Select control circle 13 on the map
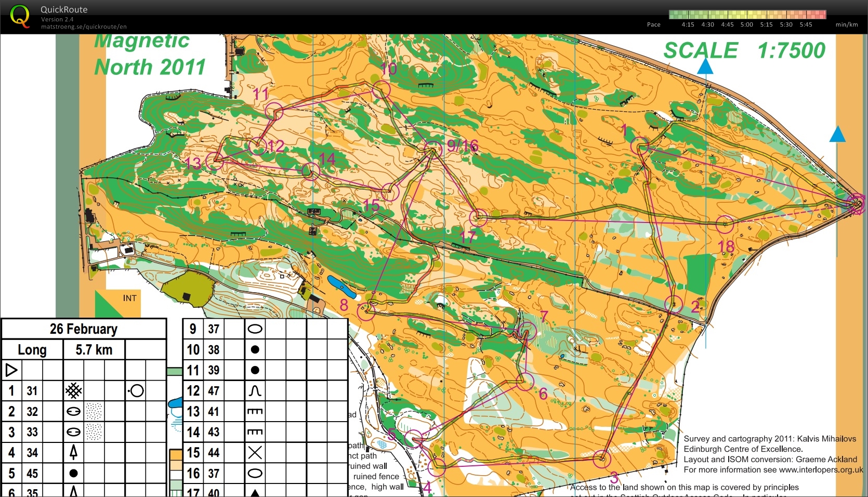Image resolution: width=868 pixels, height=497 pixels. (214, 162)
